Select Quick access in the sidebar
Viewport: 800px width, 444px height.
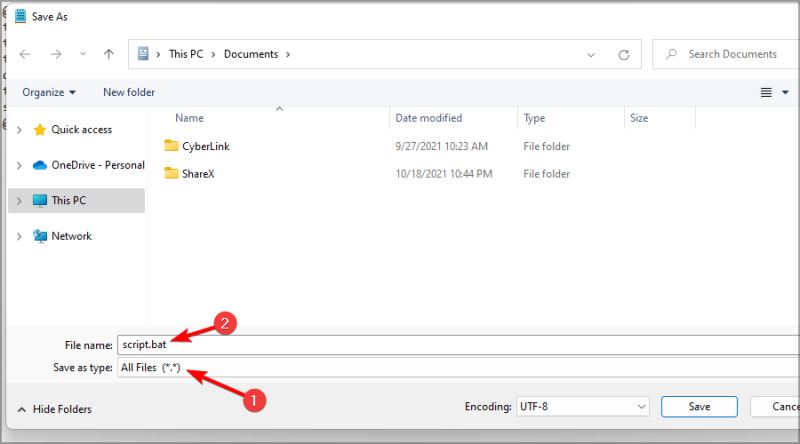click(82, 130)
